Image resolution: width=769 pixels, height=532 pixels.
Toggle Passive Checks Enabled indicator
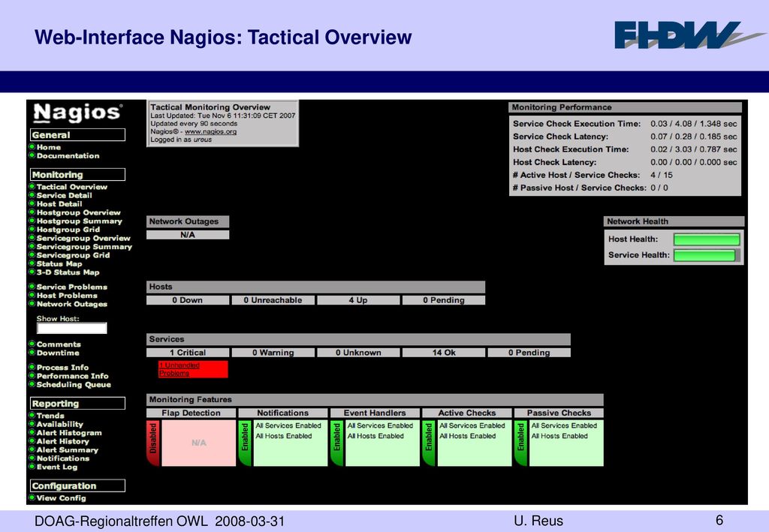[x=521, y=443]
